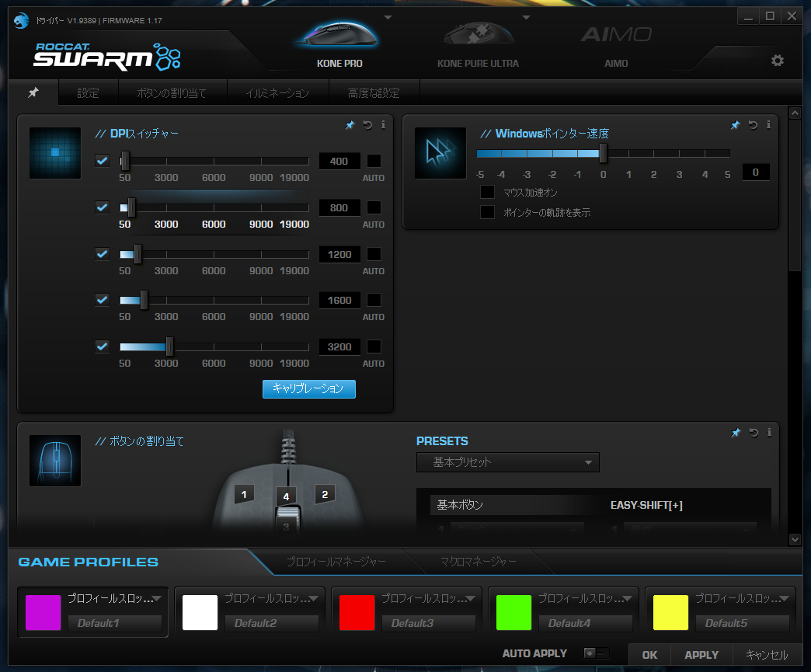Reset the DPI switcher panel
This screenshot has height=672, width=811.
[367, 124]
